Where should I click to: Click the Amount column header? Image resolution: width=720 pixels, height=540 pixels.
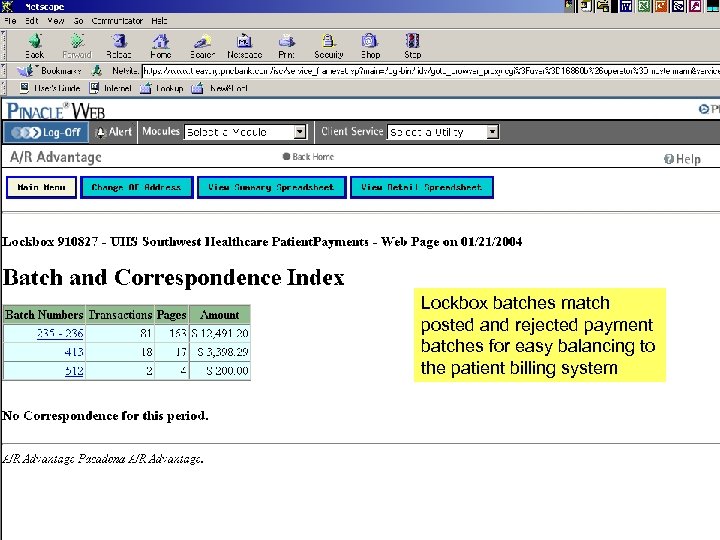tap(219, 315)
